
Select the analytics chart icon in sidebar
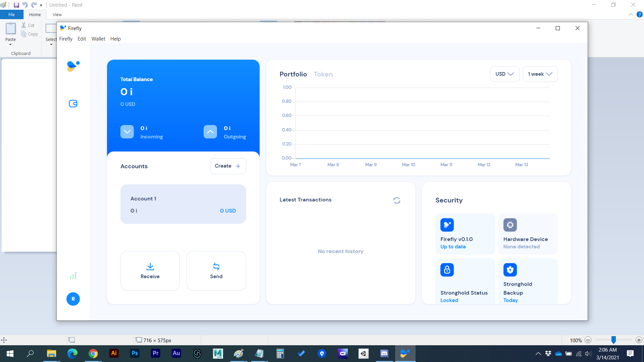point(73,276)
